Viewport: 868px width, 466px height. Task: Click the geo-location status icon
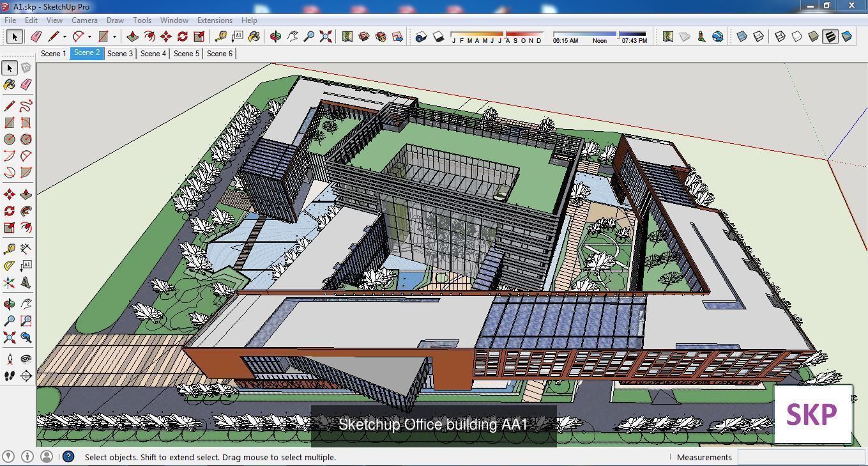tap(8, 456)
